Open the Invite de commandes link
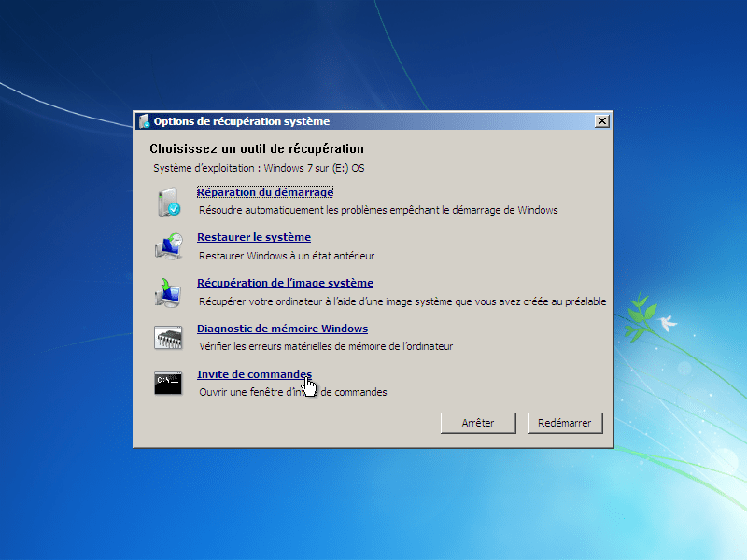Viewport: 747px width, 560px height. 254,374
